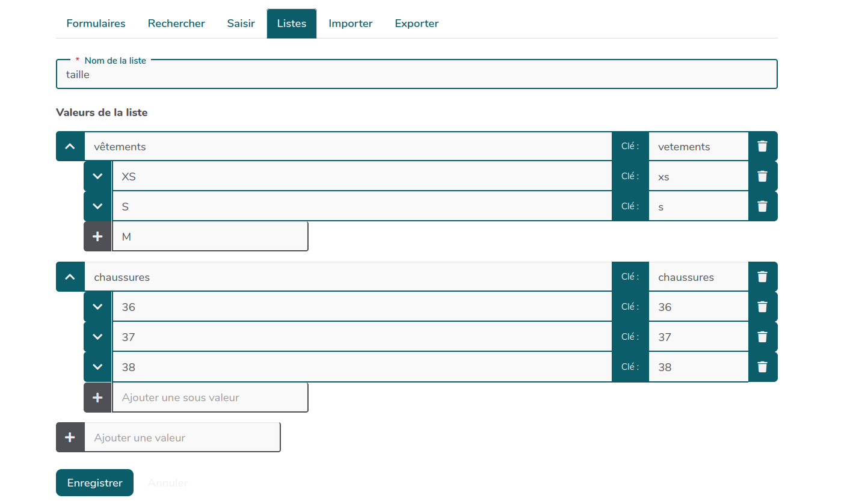Remove the S sub-value via trash icon

point(762,206)
